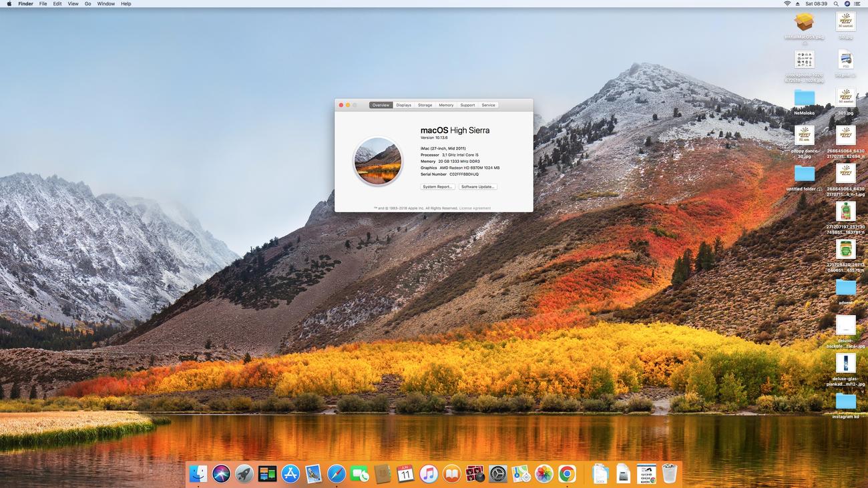Open Notification Center in menu bar
The height and width of the screenshot is (488, 868).
[857, 4]
